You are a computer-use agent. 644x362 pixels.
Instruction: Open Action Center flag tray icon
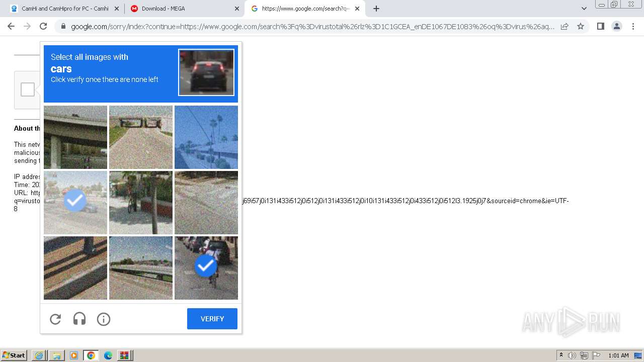596,355
